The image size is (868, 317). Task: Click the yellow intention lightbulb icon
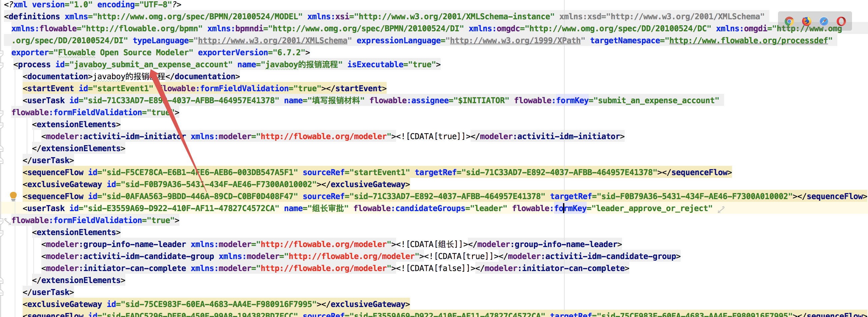click(x=13, y=196)
